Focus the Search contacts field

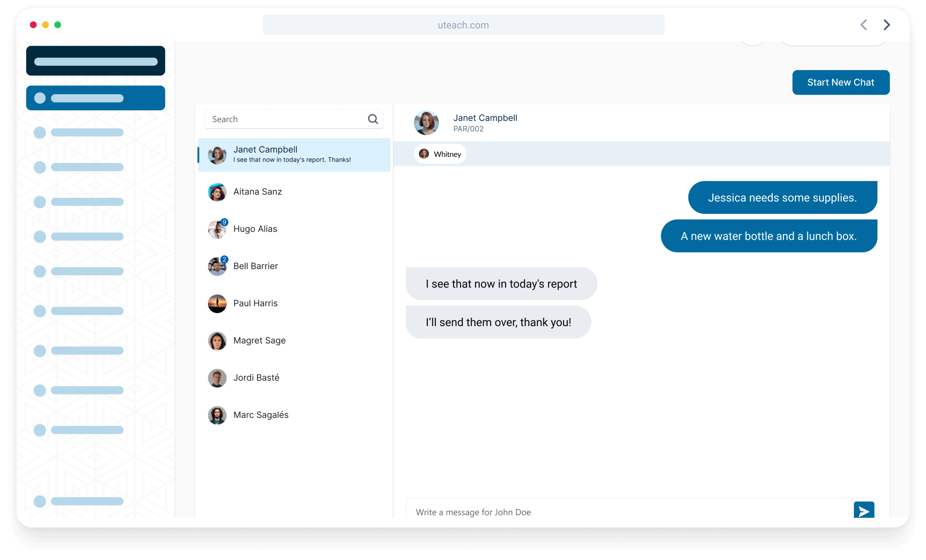pyautogui.click(x=286, y=119)
